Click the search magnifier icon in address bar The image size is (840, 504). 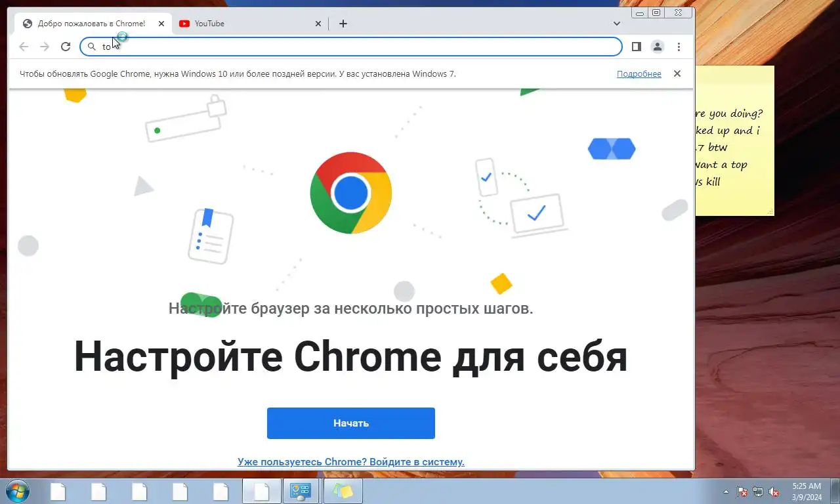(x=92, y=47)
